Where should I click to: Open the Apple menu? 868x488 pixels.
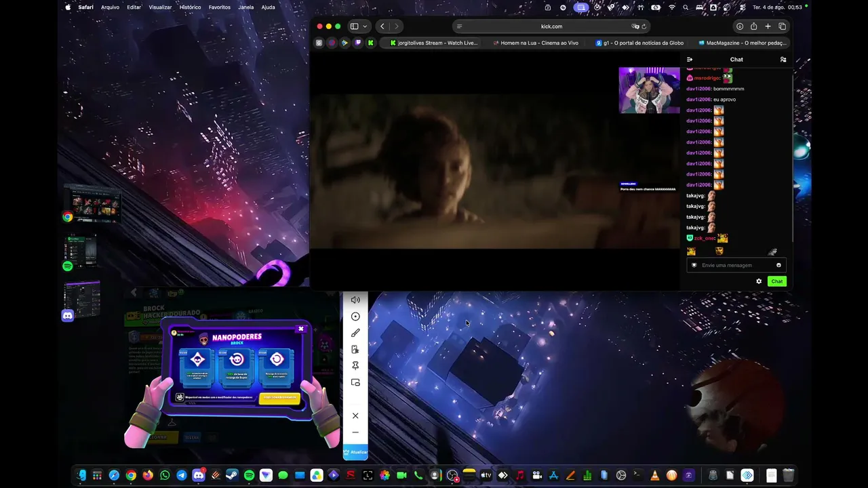(x=68, y=7)
